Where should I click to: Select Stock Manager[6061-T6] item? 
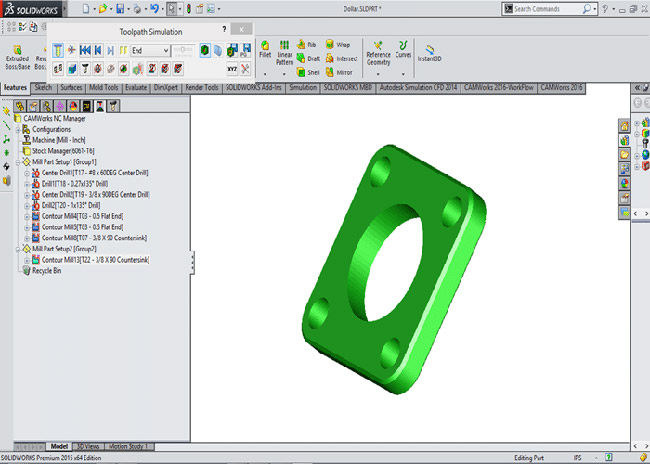click(58, 151)
